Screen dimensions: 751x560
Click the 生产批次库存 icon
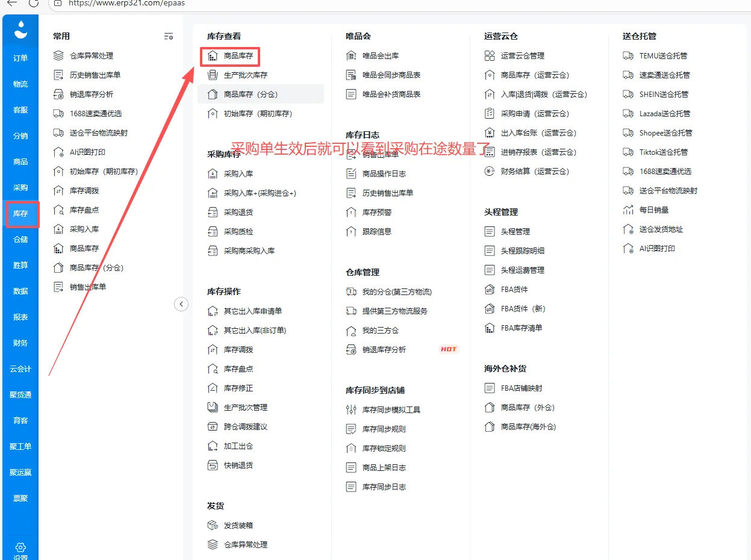coord(212,75)
